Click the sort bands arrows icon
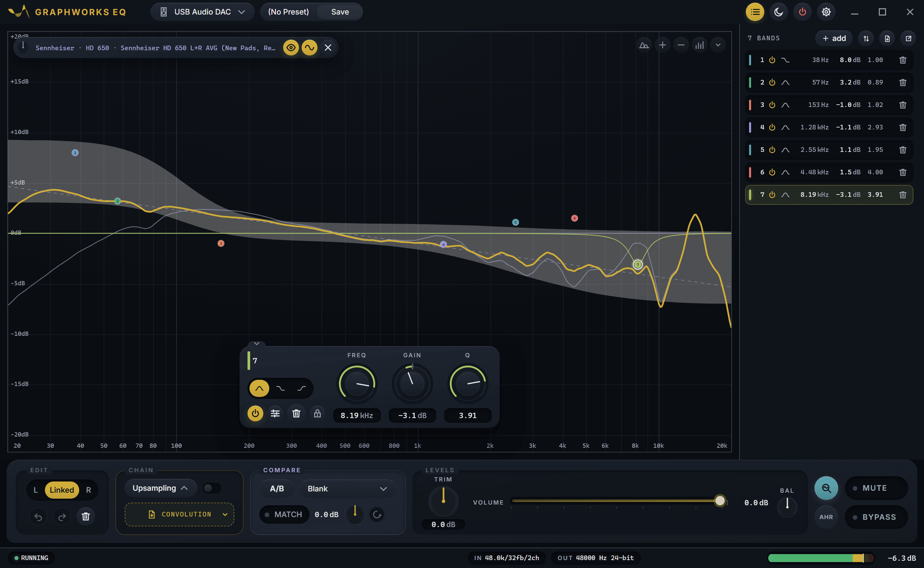The image size is (924, 568). 866,38
